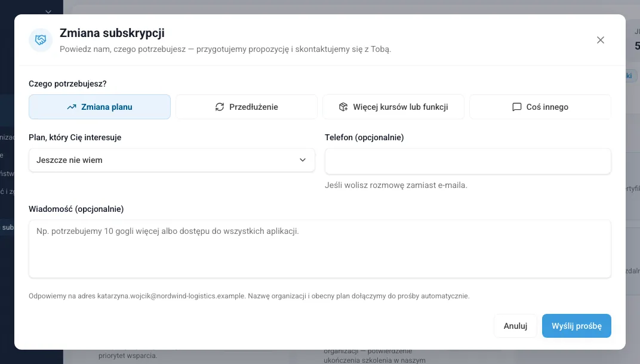Open the Plan, który Cię interesuje dropdown
640x364 pixels.
click(172, 160)
